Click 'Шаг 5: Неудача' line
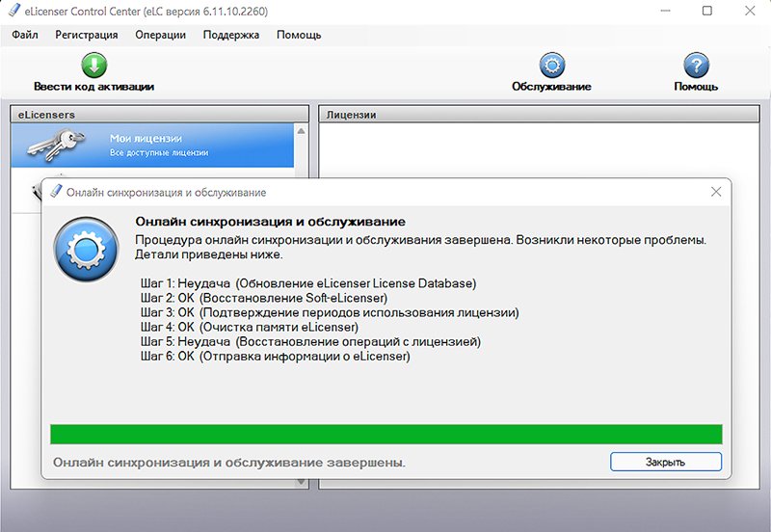Screen dimensions: 771x532 coord(310,341)
